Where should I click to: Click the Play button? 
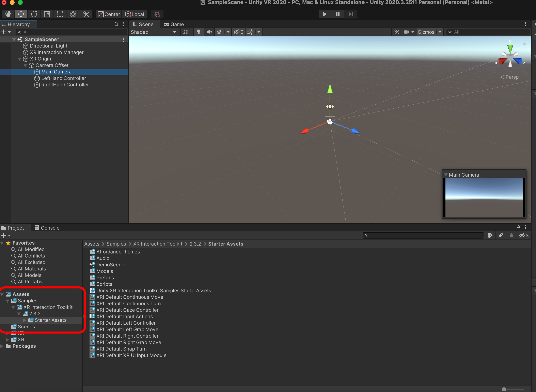click(x=325, y=14)
